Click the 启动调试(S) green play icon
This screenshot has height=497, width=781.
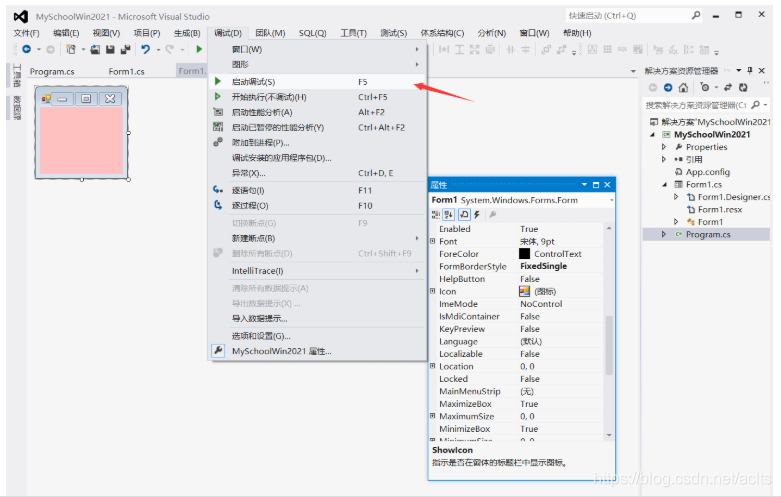[218, 81]
